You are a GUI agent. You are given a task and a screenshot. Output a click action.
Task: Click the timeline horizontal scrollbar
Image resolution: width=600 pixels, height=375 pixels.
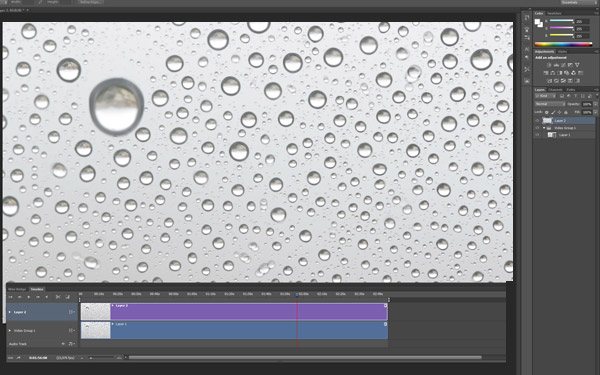click(x=305, y=358)
